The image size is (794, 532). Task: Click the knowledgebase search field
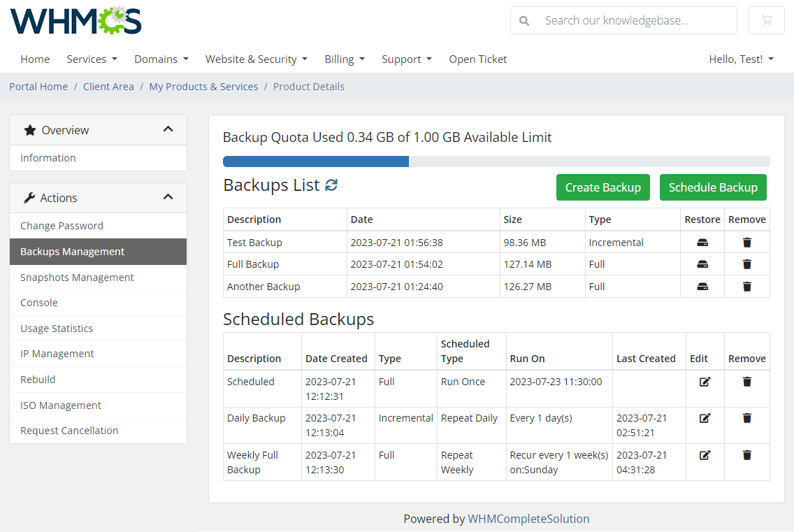point(629,20)
